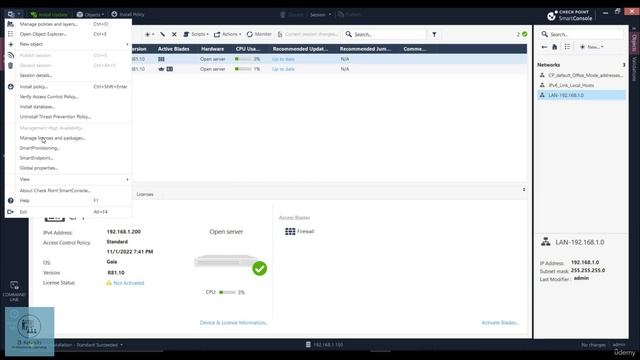Click the Publish session feed icon in the menu
Viewport: 640px width, 360px height.
(11, 55)
